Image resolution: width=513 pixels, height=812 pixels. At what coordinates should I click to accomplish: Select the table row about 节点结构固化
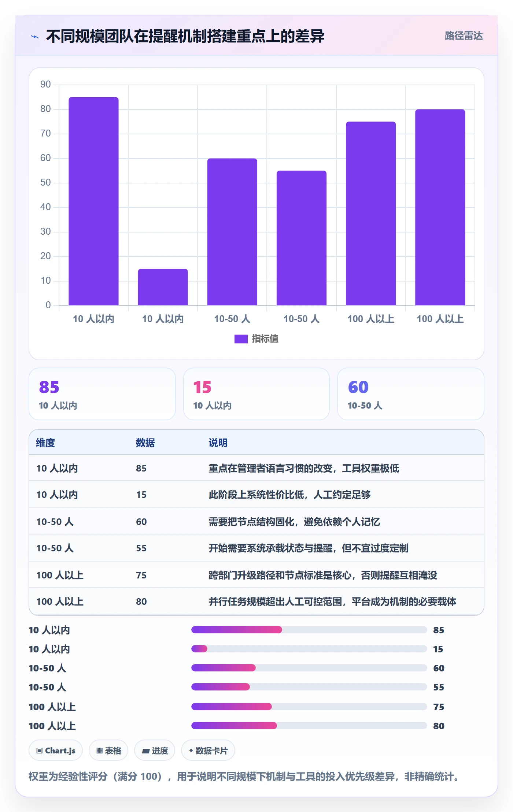tap(256, 521)
